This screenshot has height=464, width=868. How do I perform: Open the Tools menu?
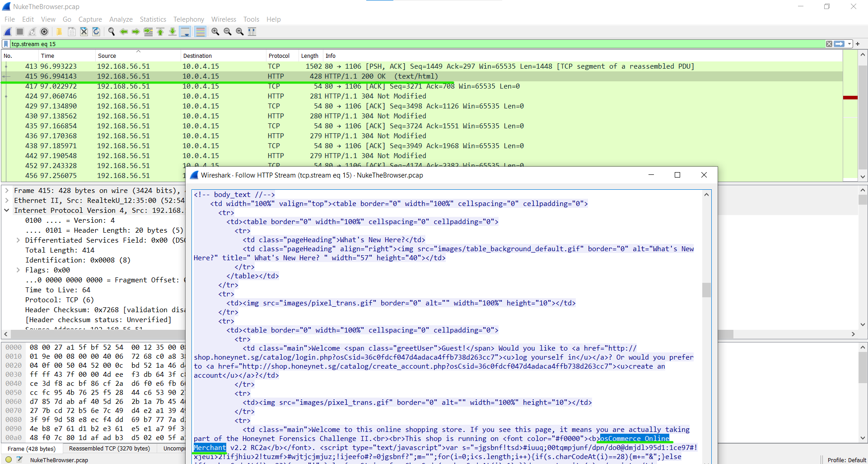[251, 19]
